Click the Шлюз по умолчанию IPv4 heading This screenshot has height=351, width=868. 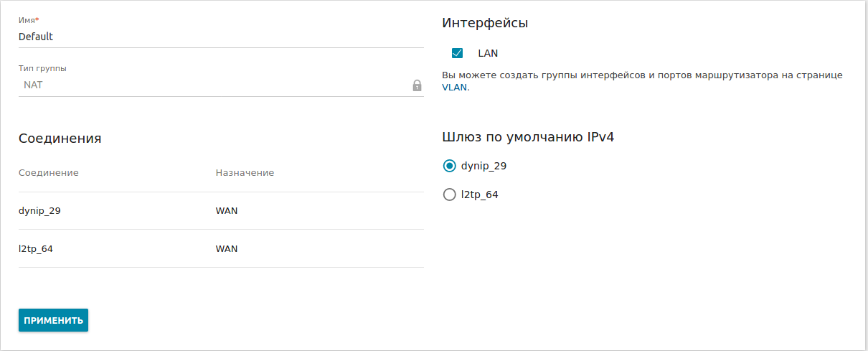tap(528, 137)
